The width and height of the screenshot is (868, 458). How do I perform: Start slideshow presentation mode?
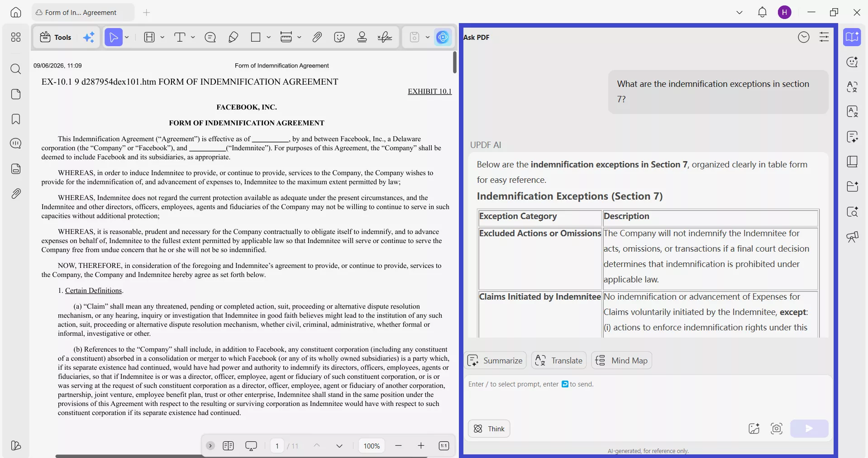(251, 446)
